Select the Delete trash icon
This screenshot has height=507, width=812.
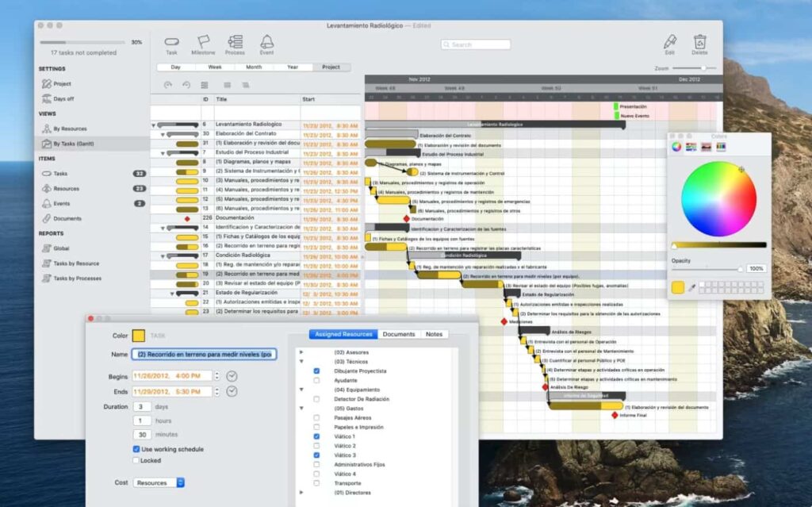(x=699, y=41)
